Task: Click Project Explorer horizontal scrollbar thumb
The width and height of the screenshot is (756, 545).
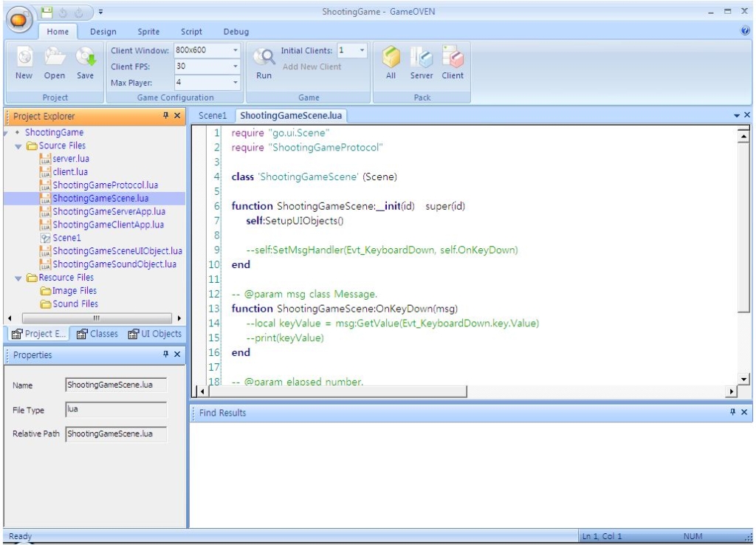Action: 97,318
